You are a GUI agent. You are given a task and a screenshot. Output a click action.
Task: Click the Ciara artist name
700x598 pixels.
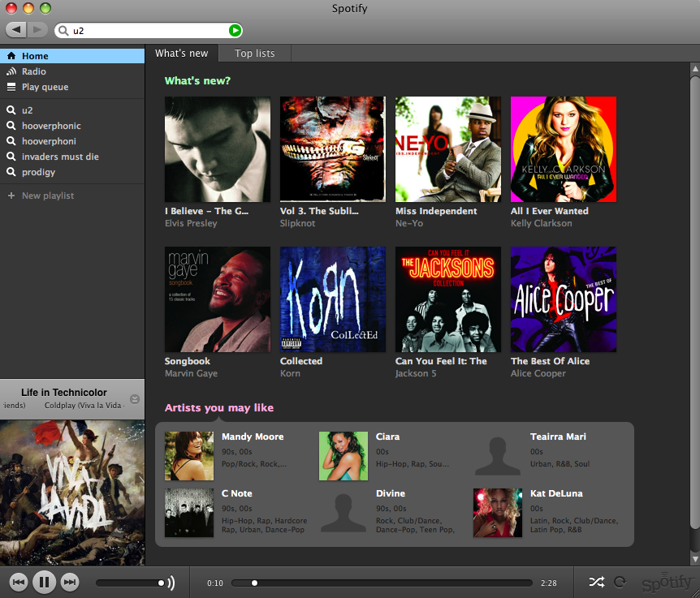click(x=387, y=437)
